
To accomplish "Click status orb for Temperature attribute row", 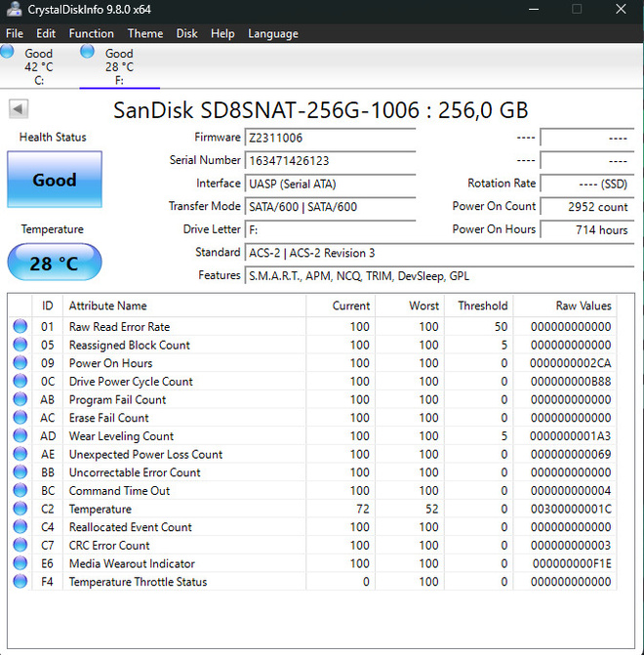I will tap(20, 509).
